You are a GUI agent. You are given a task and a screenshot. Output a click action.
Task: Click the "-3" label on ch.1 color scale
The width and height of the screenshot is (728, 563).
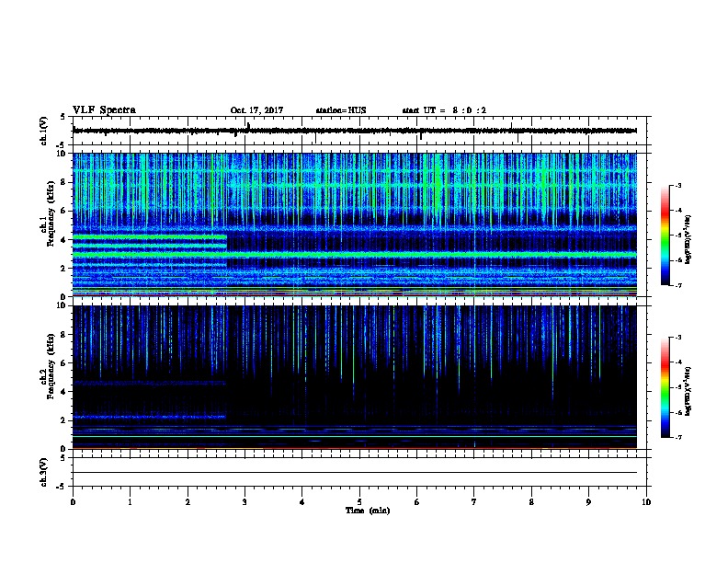677,185
